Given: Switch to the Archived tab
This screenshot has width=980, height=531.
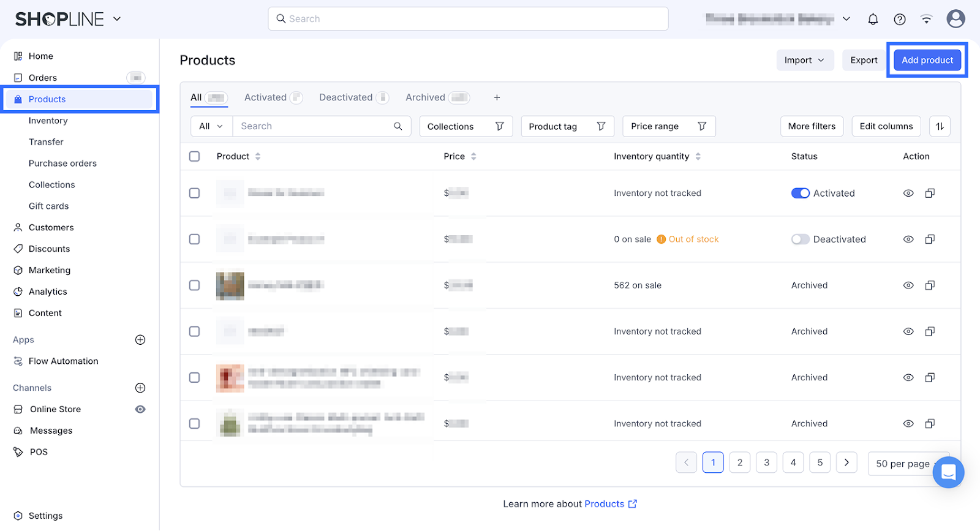Looking at the screenshot, I should point(425,97).
